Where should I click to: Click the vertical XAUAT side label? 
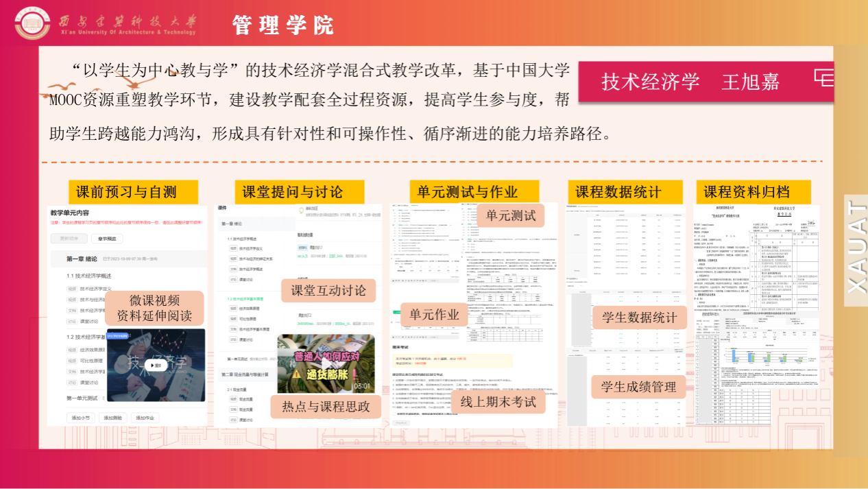point(856,247)
